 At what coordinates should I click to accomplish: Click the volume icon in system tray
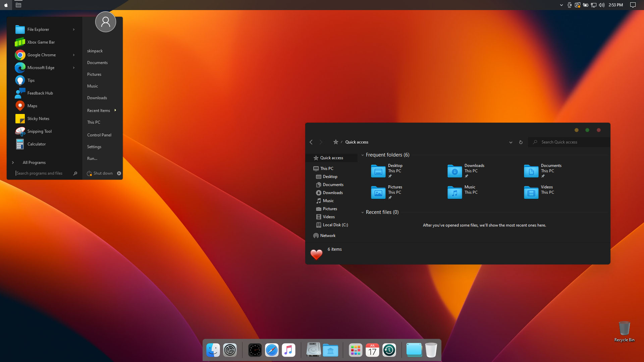[601, 5]
